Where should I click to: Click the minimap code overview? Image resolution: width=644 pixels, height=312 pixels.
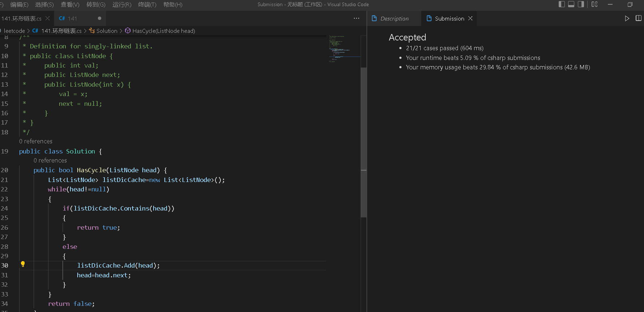click(344, 49)
